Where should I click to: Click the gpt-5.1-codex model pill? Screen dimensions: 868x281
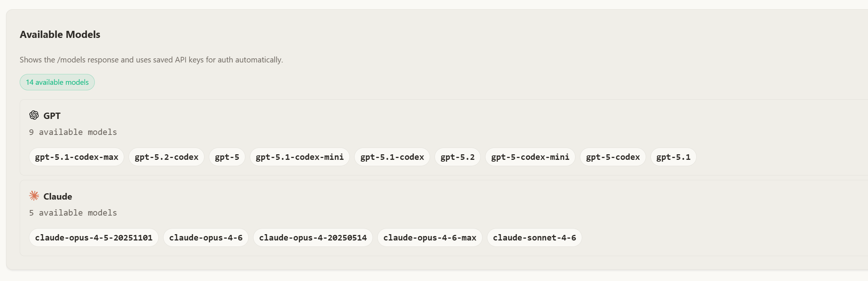coord(392,157)
